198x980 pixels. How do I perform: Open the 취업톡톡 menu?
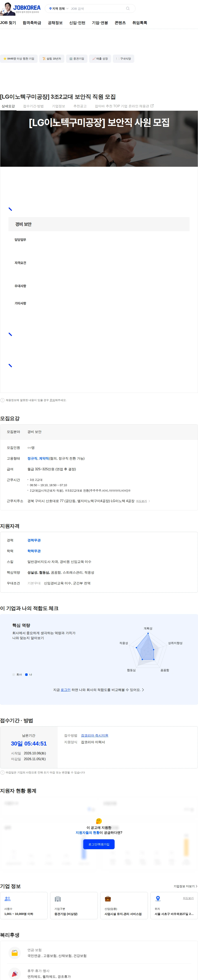139,23
